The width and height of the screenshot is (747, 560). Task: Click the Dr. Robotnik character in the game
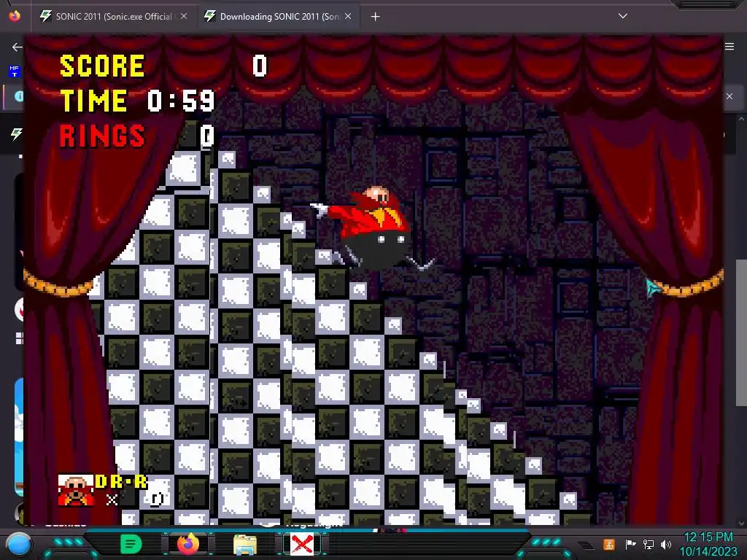(371, 228)
